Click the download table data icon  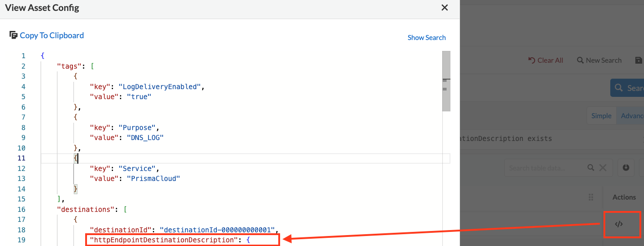626,168
